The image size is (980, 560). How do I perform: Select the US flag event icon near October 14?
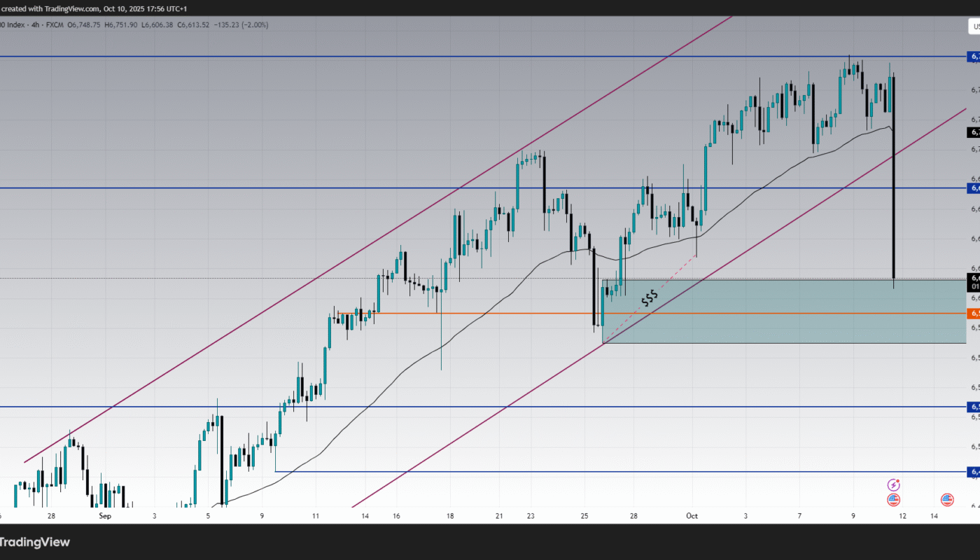[946, 500]
